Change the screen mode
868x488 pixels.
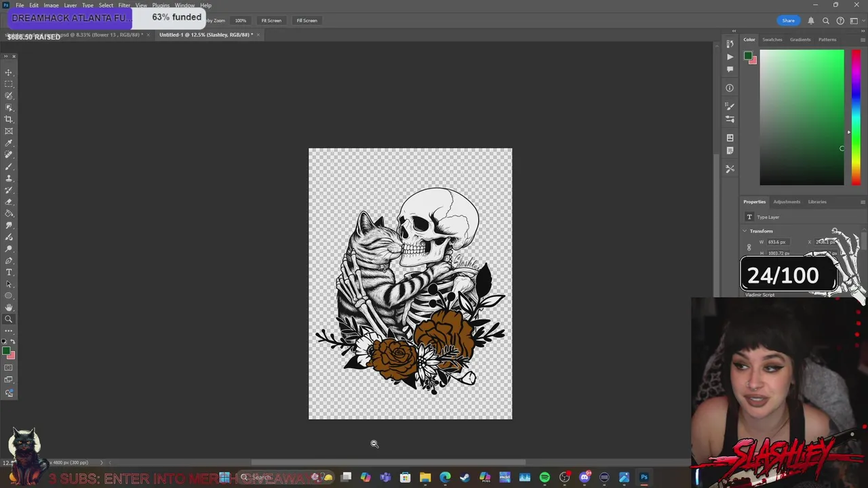coord(9,380)
